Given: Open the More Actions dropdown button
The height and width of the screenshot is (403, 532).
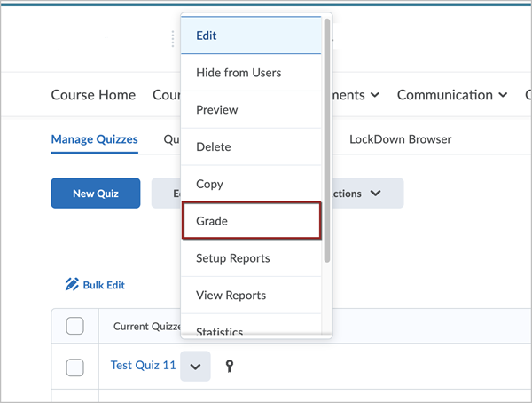Looking at the screenshot, I should (x=368, y=193).
